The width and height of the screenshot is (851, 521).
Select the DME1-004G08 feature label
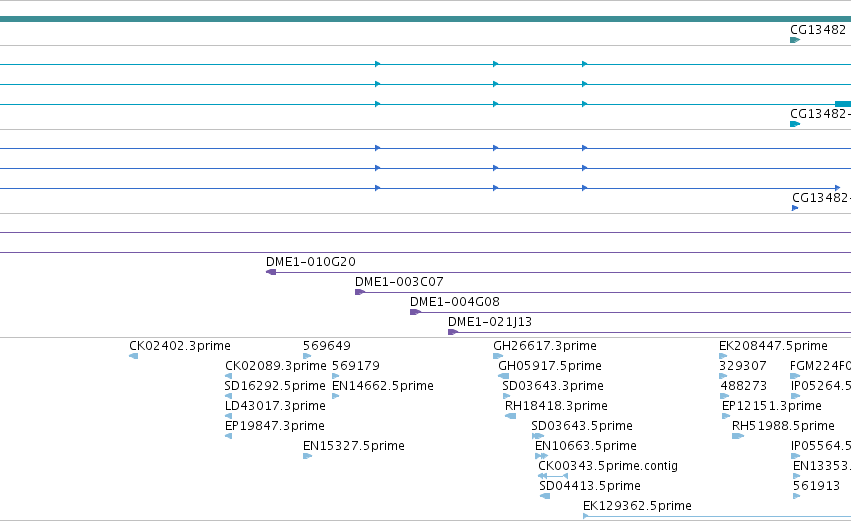454,302
